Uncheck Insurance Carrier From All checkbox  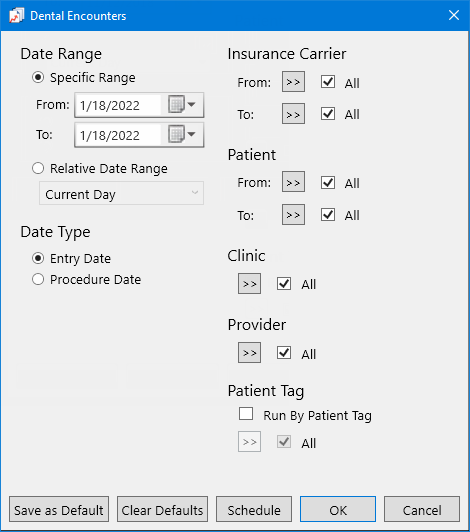(x=328, y=82)
